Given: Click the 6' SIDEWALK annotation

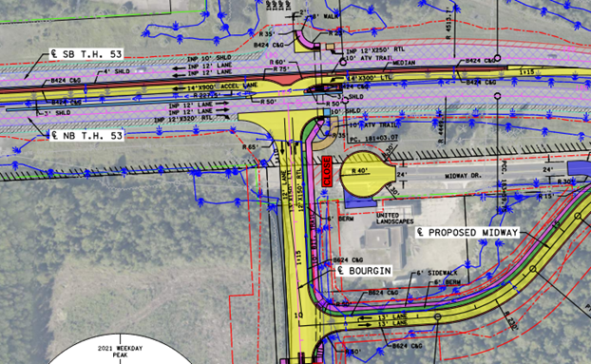Looking at the screenshot, I should [437, 273].
